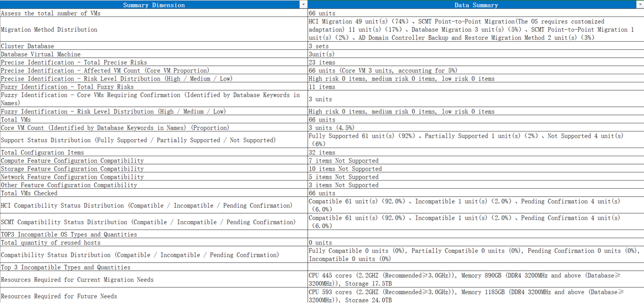Select the 'Support Status Distribution' row label
Screen dimensions: 644x305
click(x=154, y=140)
